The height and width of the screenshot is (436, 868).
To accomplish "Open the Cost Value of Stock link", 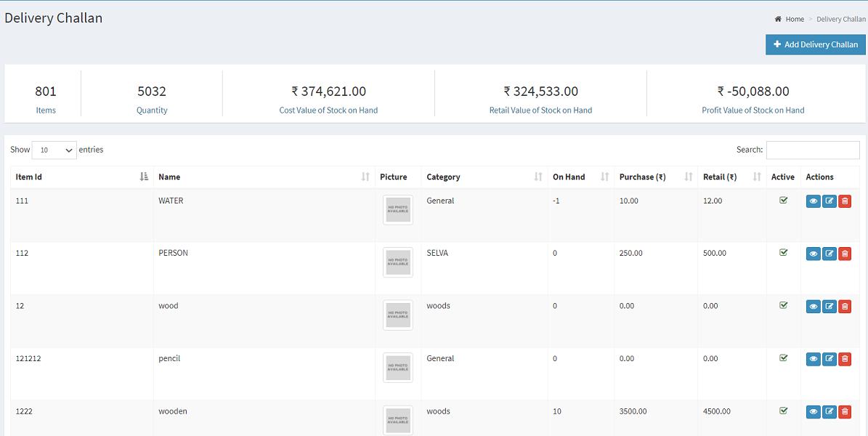I will tap(328, 110).
